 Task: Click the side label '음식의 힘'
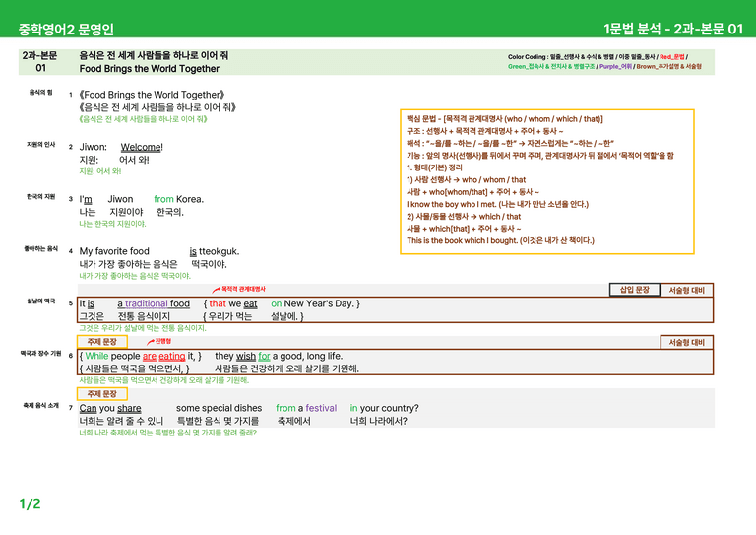(41, 92)
